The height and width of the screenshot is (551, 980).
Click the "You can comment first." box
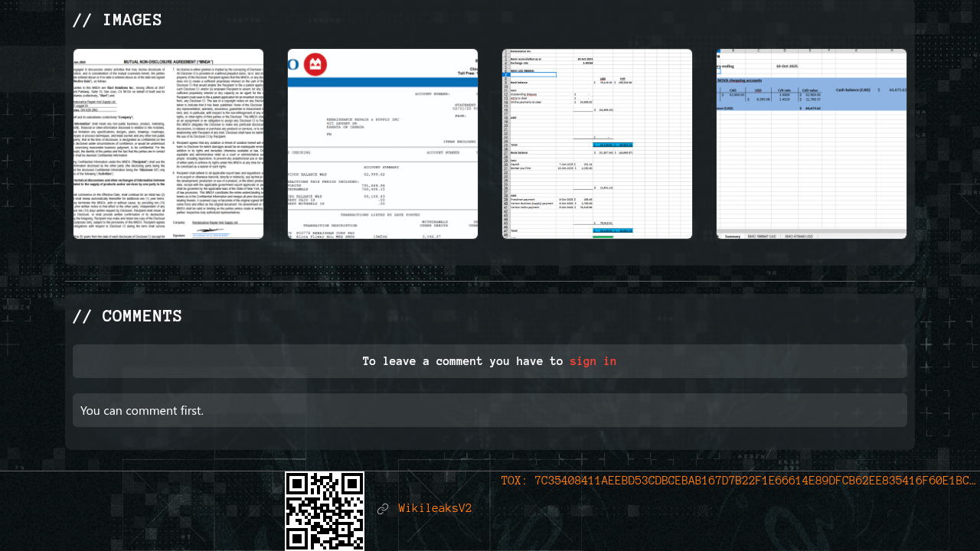point(490,410)
